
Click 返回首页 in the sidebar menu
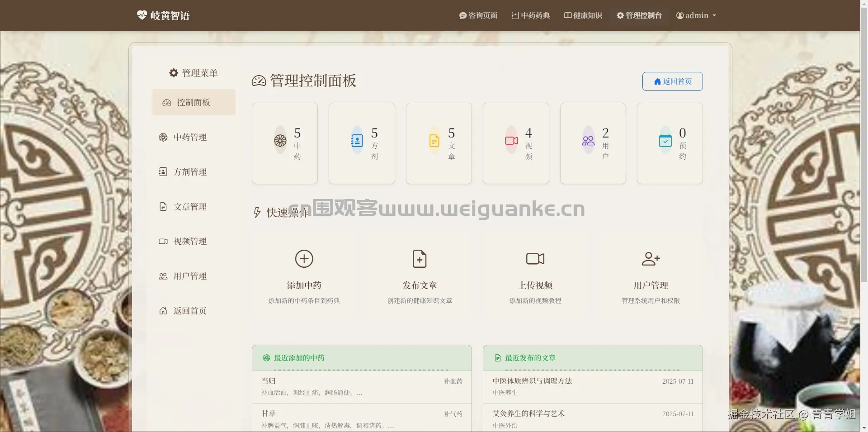(x=194, y=311)
